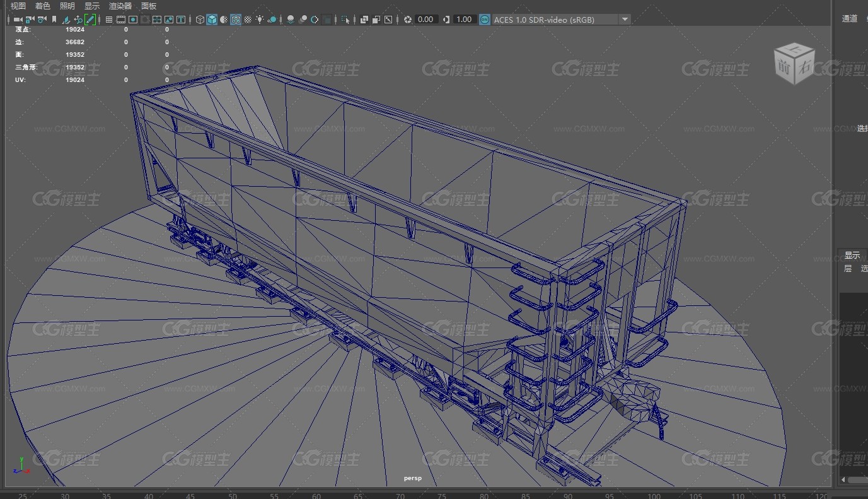Click the XYZ axis gizmo
The width and height of the screenshot is (868, 499).
(x=21, y=466)
